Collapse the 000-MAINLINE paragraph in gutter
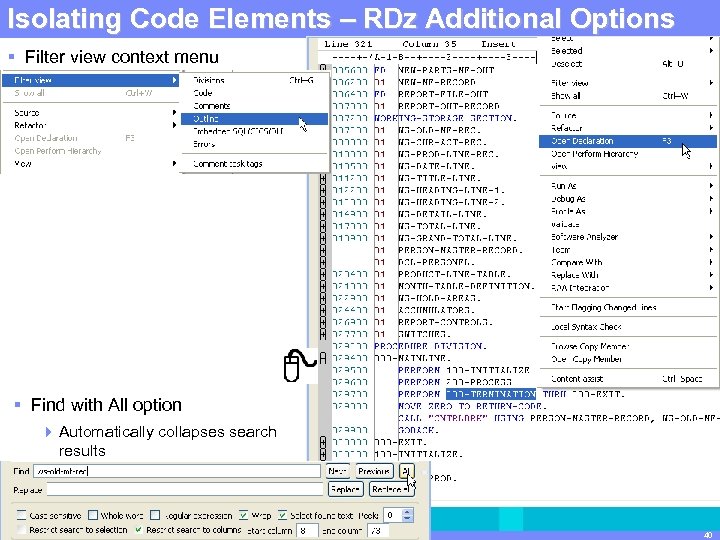This screenshot has width=720, height=540. tap(323, 358)
